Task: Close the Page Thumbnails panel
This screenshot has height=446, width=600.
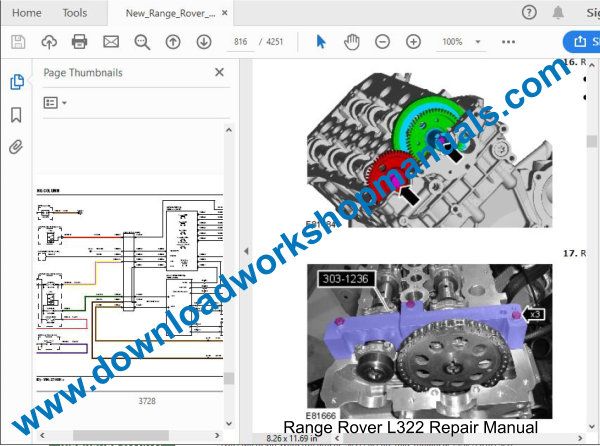Action: click(x=219, y=72)
